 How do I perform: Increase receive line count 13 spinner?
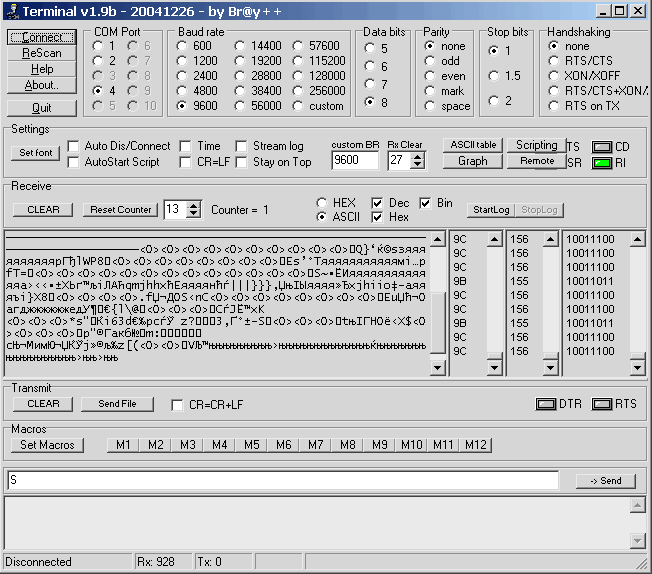click(x=193, y=205)
